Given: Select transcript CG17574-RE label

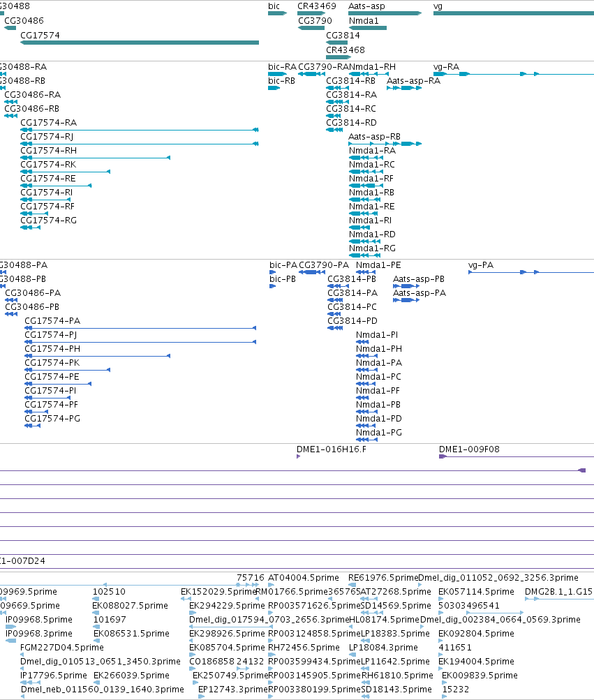Looking at the screenshot, I should pos(48,179).
